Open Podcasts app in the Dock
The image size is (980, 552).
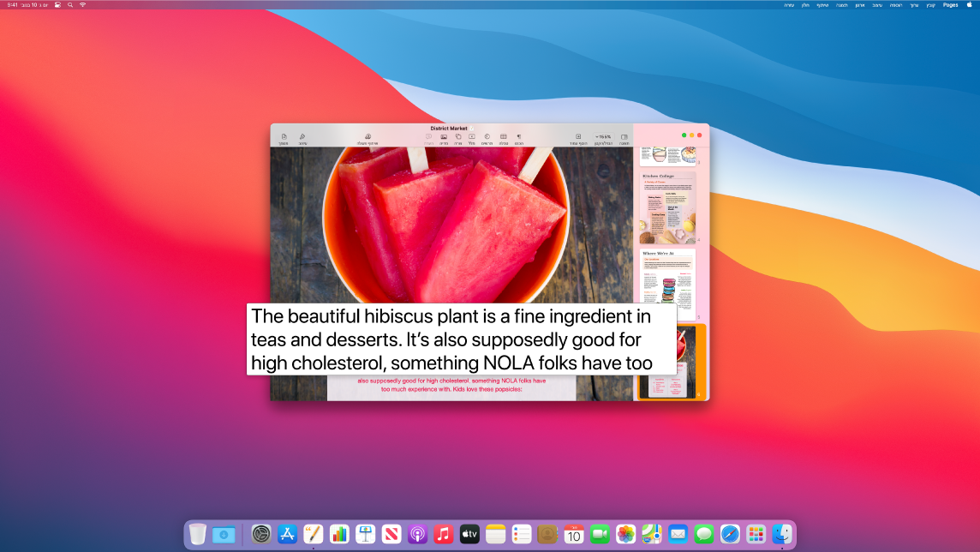pyautogui.click(x=417, y=534)
